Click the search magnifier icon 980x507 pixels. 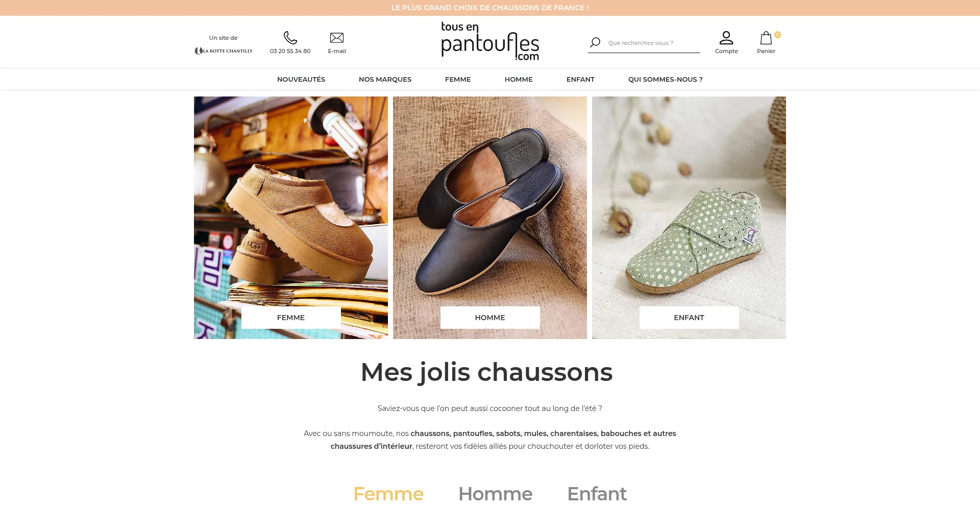click(x=595, y=42)
